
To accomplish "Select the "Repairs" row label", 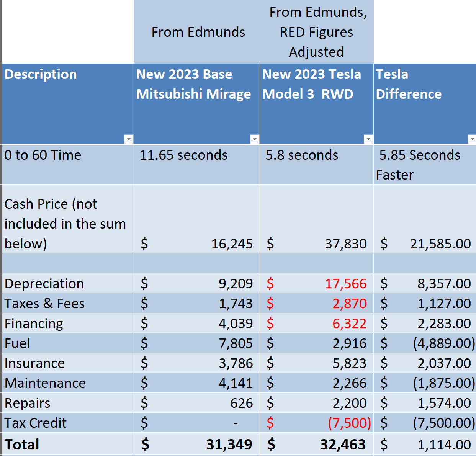I will pos(27,403).
